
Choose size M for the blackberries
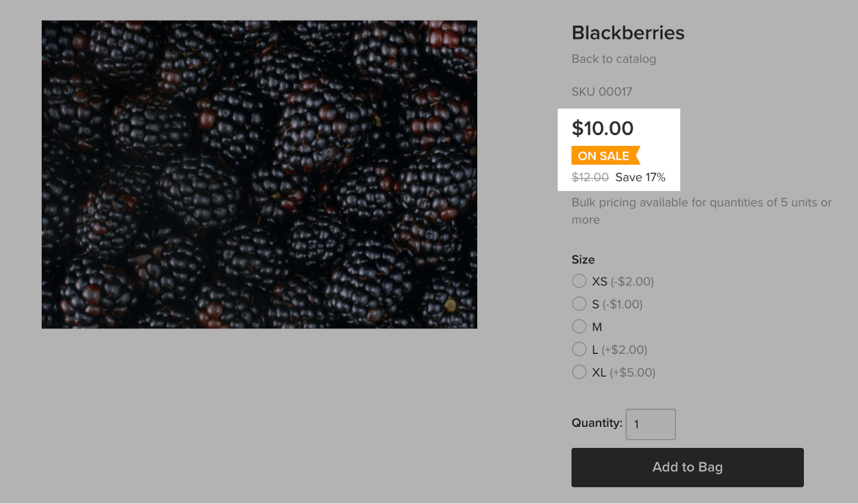pyautogui.click(x=579, y=327)
